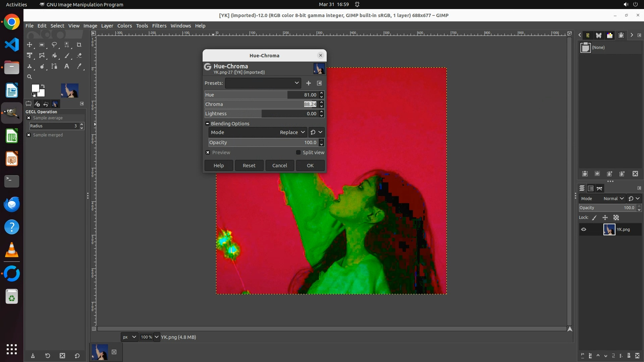The height and width of the screenshot is (362, 644).
Task: Open the blending Mode Replace dropdown
Action: coord(258,132)
